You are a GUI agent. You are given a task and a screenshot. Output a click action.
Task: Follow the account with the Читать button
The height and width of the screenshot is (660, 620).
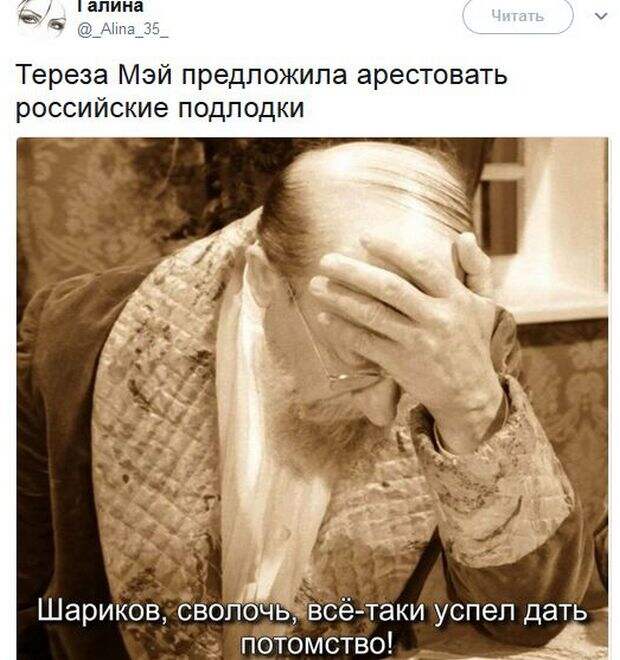(518, 16)
